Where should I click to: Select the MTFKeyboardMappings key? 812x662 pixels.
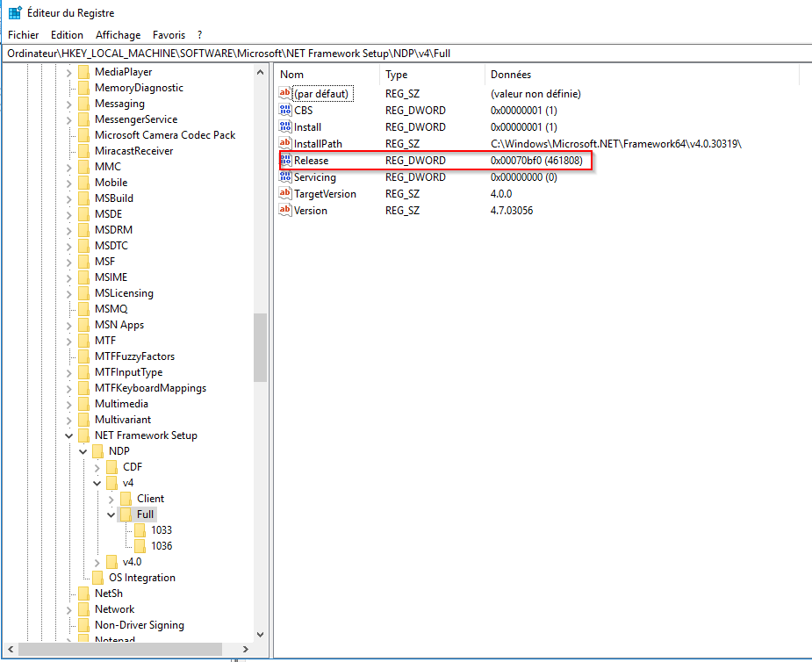click(x=150, y=388)
